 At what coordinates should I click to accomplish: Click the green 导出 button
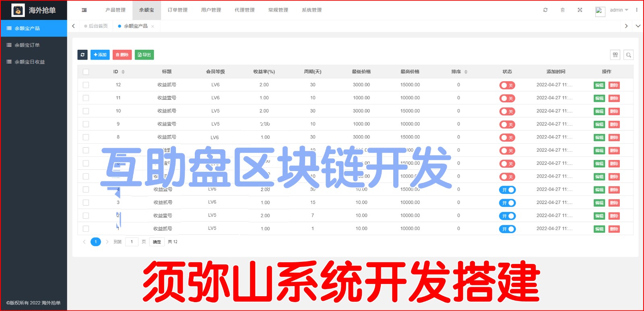tap(144, 55)
